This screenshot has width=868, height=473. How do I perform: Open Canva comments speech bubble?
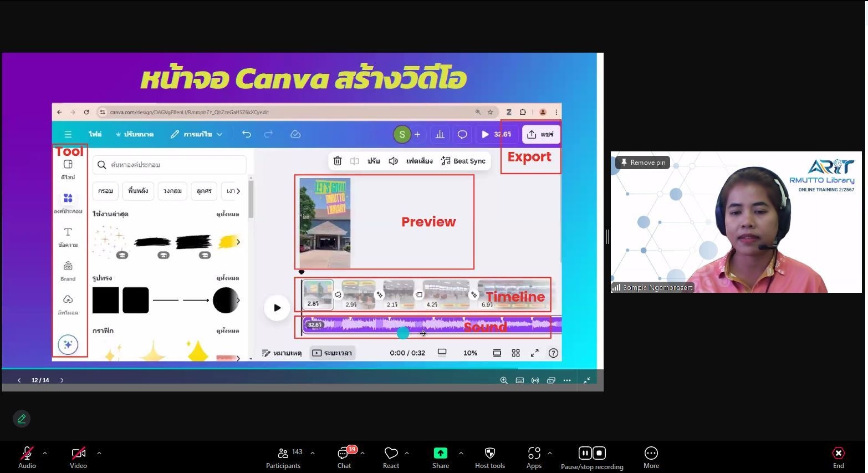click(462, 134)
